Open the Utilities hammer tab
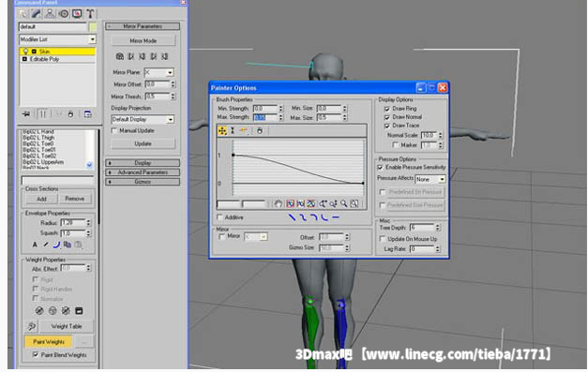This screenshot has width=588, height=372. click(90, 14)
